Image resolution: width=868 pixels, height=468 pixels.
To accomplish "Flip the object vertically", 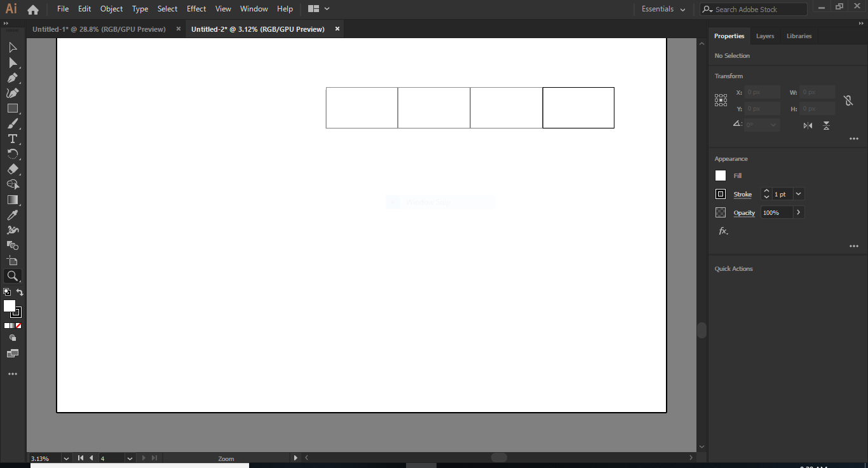I will pyautogui.click(x=826, y=125).
